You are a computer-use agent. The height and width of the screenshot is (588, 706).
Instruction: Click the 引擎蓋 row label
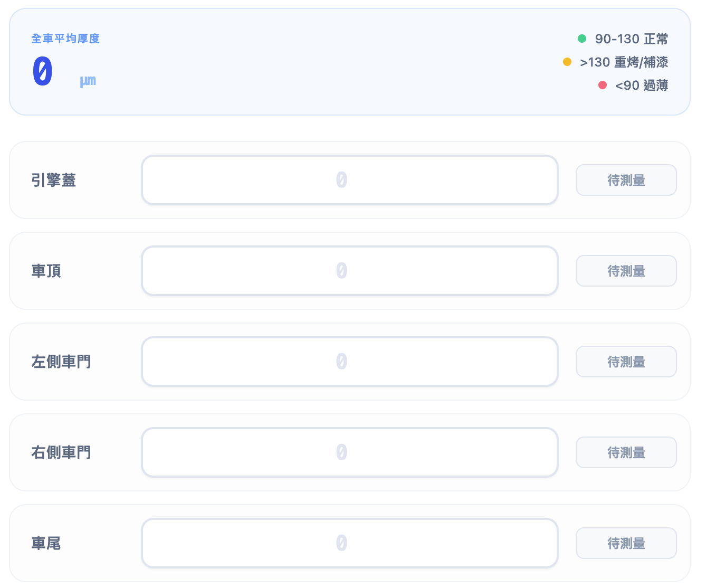(x=53, y=180)
